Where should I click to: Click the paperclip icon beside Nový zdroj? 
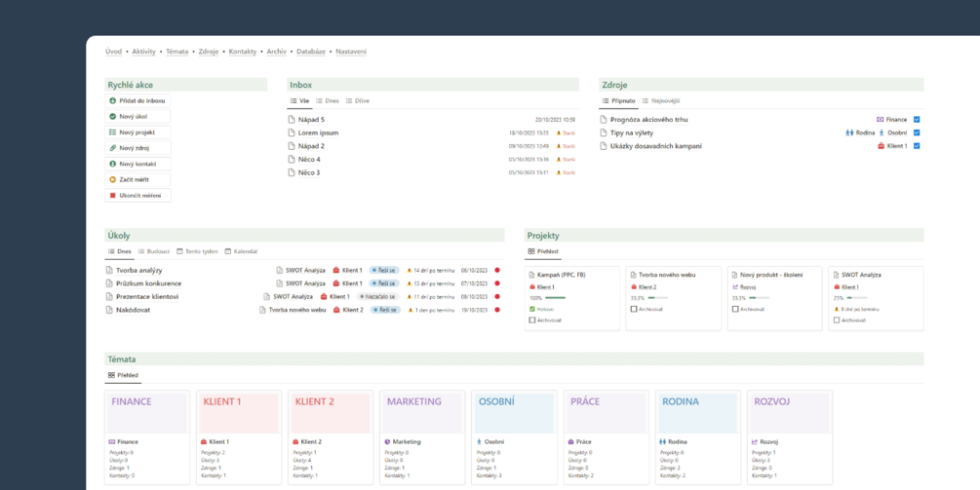pos(112,148)
